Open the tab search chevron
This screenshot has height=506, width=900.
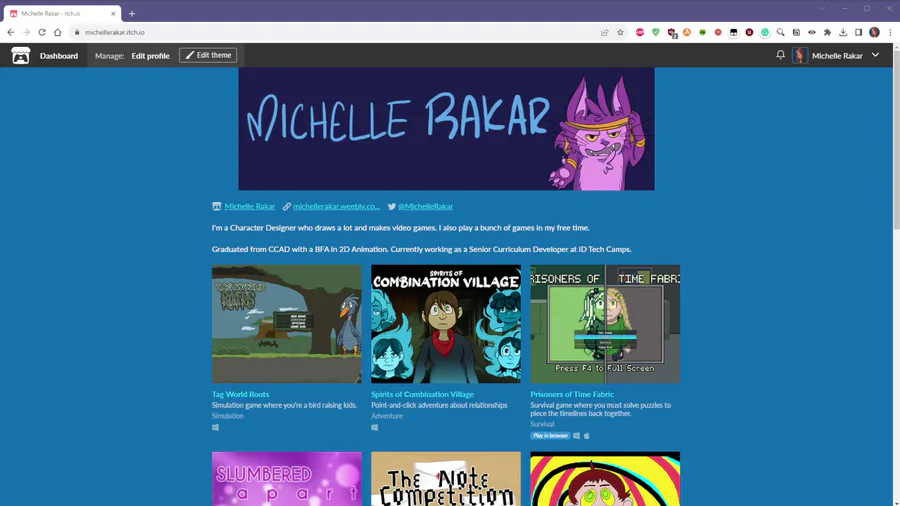coord(823,9)
